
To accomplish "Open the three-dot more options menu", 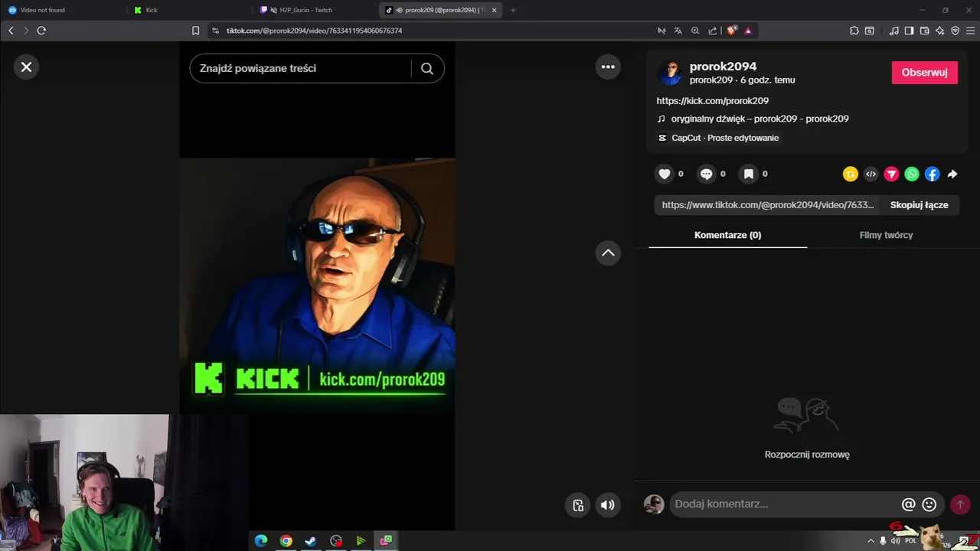I will pos(608,67).
